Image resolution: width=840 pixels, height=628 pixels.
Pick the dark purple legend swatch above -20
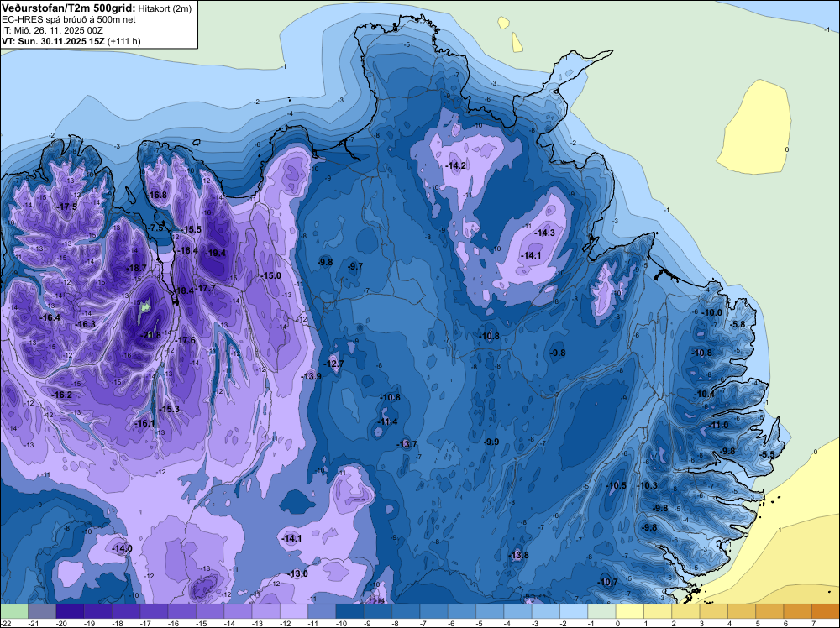(70, 611)
